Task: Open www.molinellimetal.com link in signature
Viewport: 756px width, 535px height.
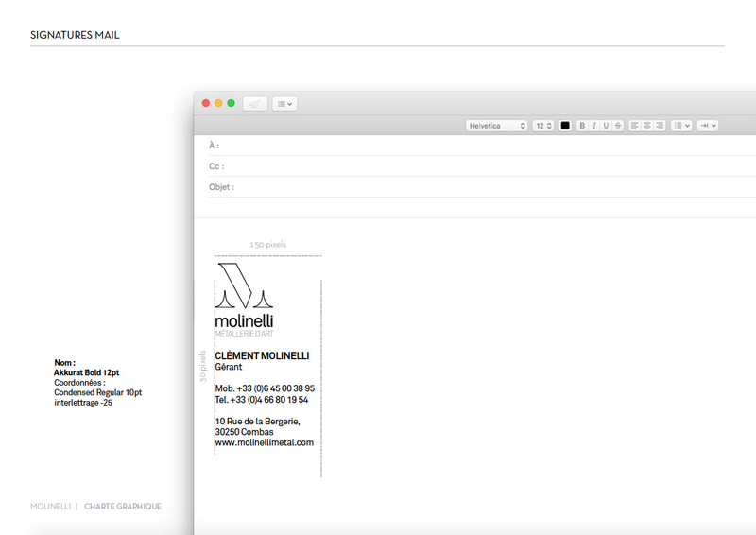Action: coord(264,442)
